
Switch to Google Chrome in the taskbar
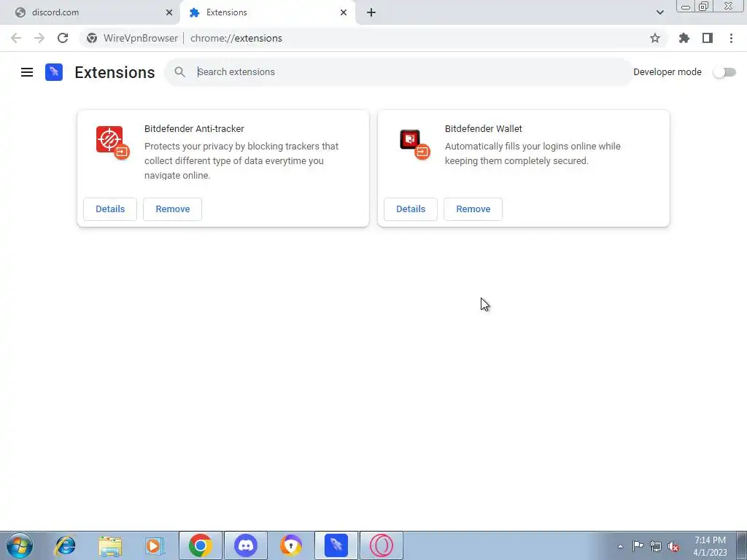click(200, 545)
